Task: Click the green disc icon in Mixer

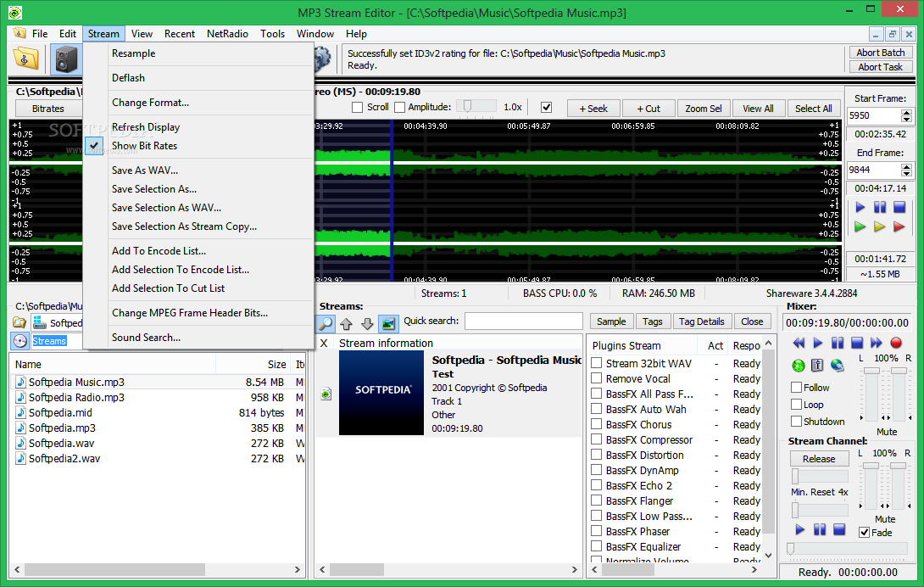Action: coord(799,366)
